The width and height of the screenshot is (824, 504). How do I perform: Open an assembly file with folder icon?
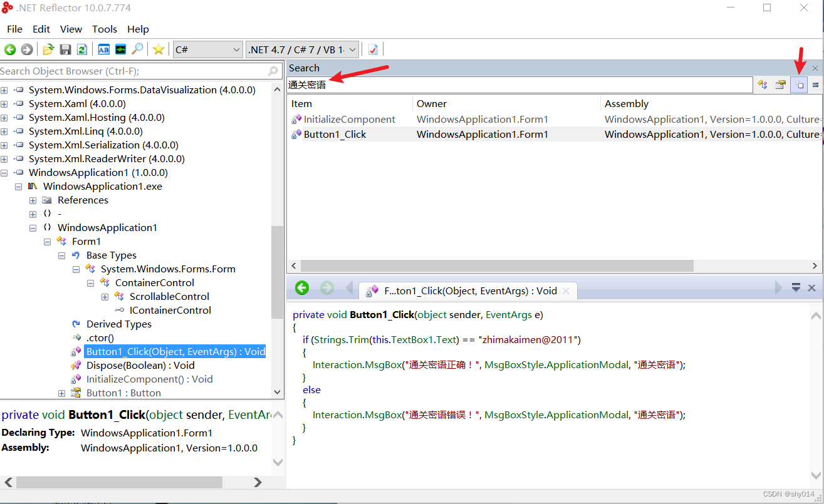(48, 49)
